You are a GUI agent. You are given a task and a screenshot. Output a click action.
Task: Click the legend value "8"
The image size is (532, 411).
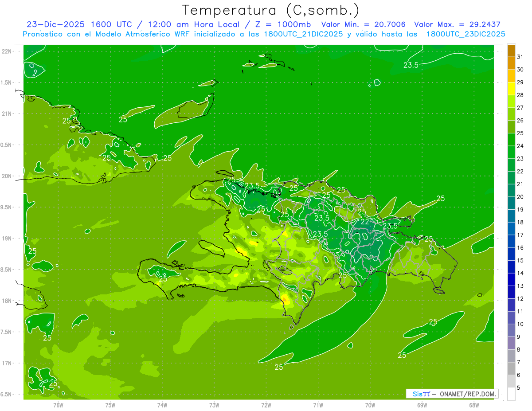pos(519,349)
